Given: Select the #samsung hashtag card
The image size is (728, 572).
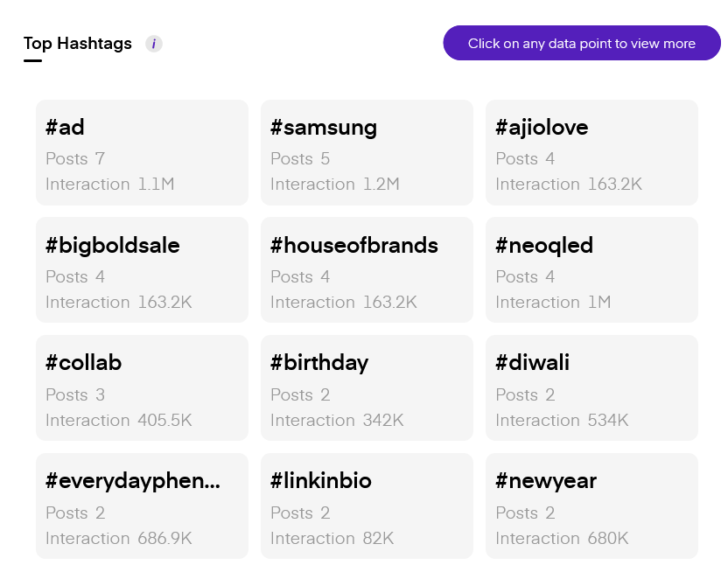Looking at the screenshot, I should tap(367, 152).
